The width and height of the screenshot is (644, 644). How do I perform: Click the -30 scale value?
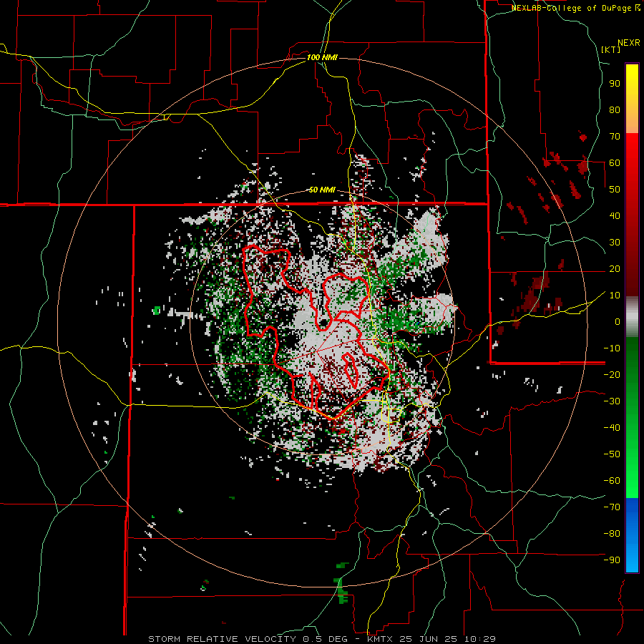(x=612, y=401)
